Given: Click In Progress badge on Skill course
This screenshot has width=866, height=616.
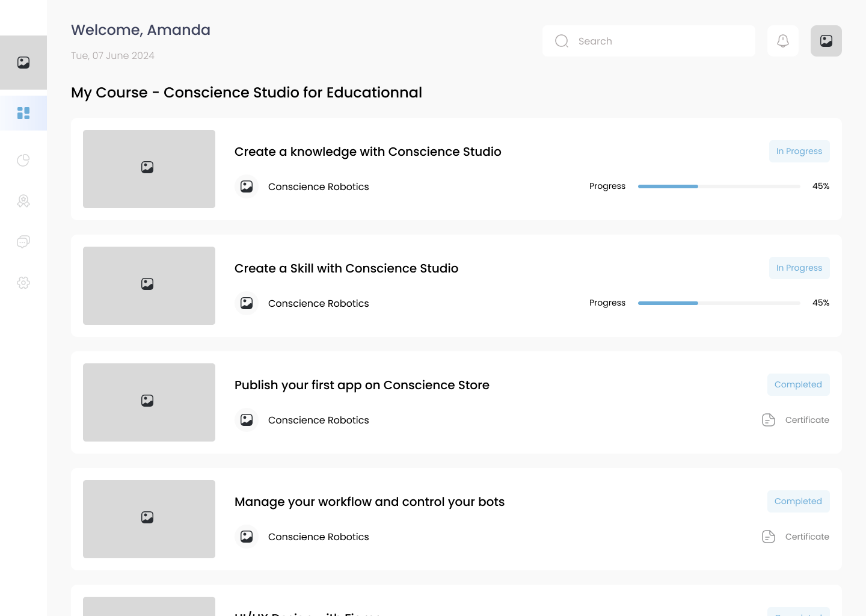Looking at the screenshot, I should 799,268.
